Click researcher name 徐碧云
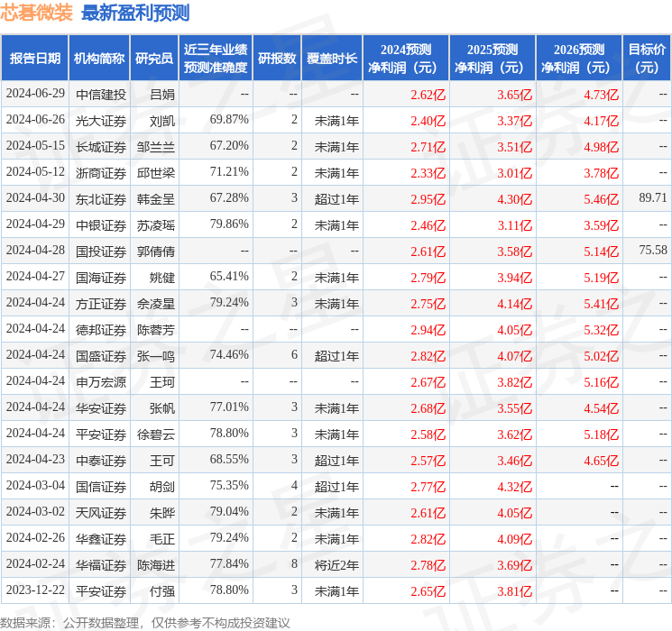This screenshot has height=631, width=672. (x=156, y=434)
